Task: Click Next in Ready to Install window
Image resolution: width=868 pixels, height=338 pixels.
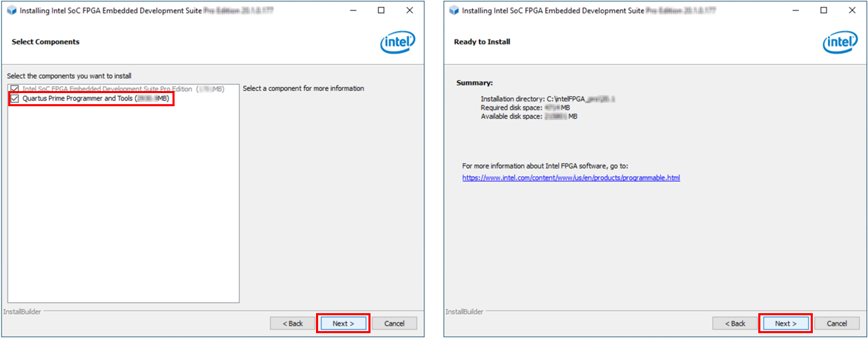Action: 785,324
